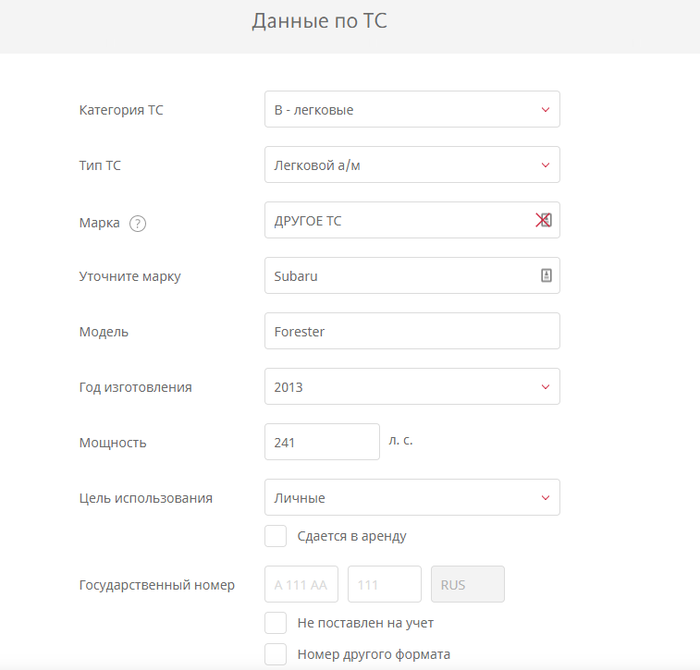The width and height of the screenshot is (700, 670).
Task: Enable the Сдается в аренду checkbox
Action: coord(276,536)
